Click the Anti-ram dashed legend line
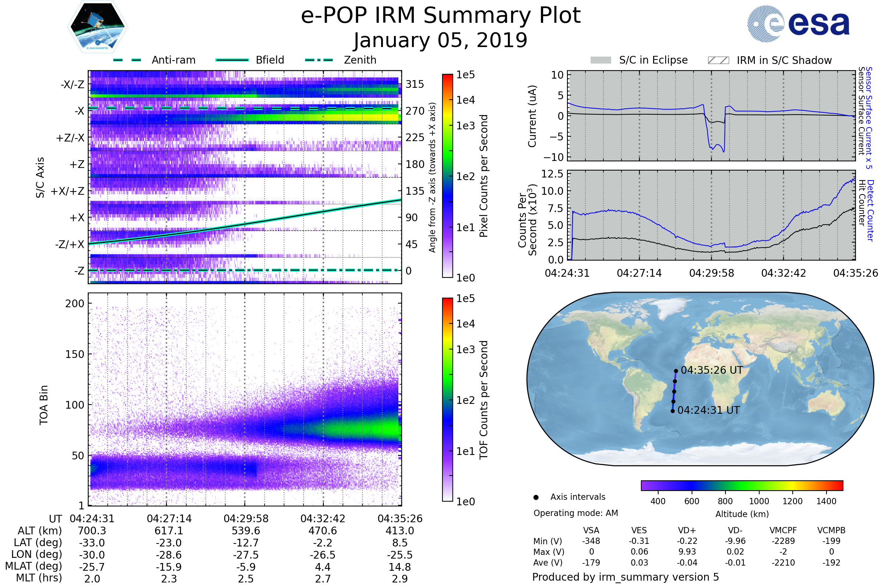The width and height of the screenshot is (882, 588). tap(127, 60)
